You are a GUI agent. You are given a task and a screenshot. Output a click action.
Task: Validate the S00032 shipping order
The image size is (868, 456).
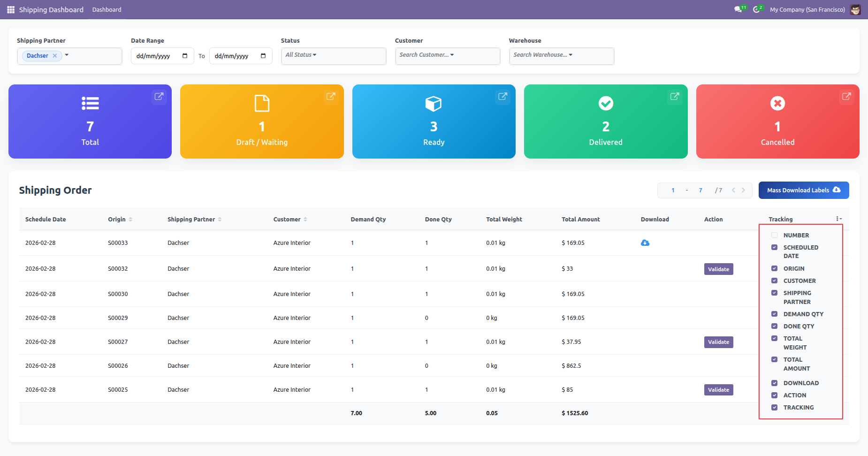718,269
